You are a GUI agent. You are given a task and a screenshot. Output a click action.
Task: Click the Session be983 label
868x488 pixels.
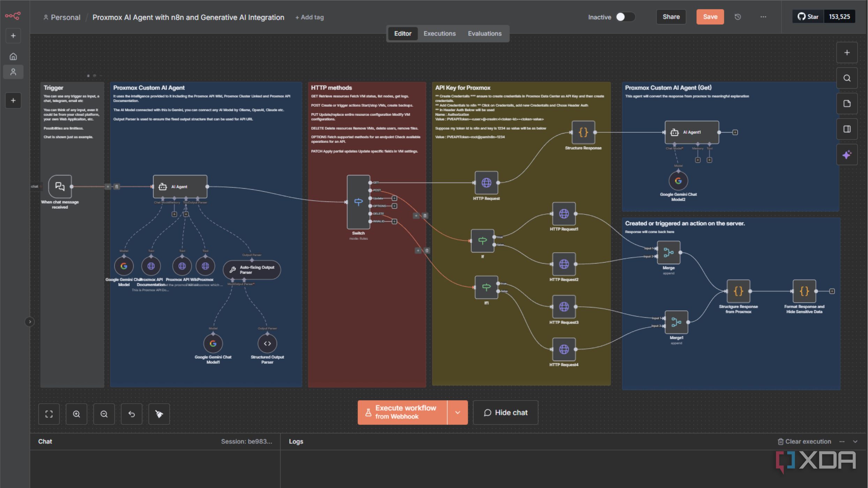pyautogui.click(x=246, y=441)
